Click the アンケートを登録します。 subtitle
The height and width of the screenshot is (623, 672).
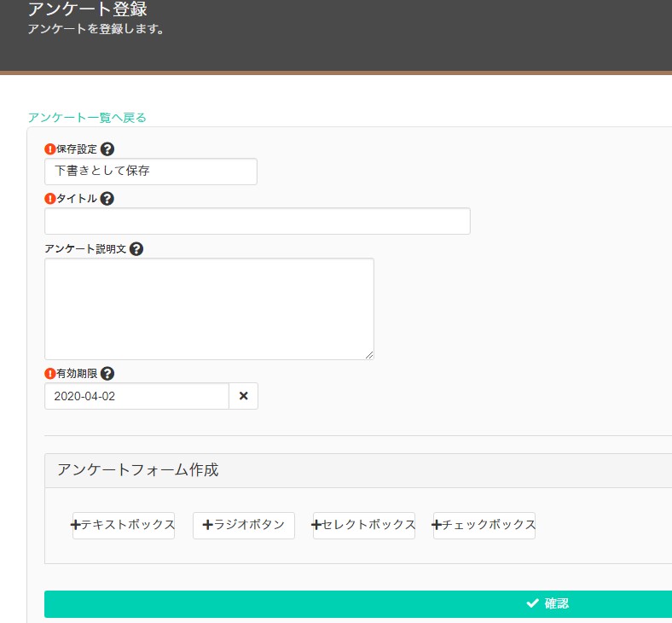96,29
